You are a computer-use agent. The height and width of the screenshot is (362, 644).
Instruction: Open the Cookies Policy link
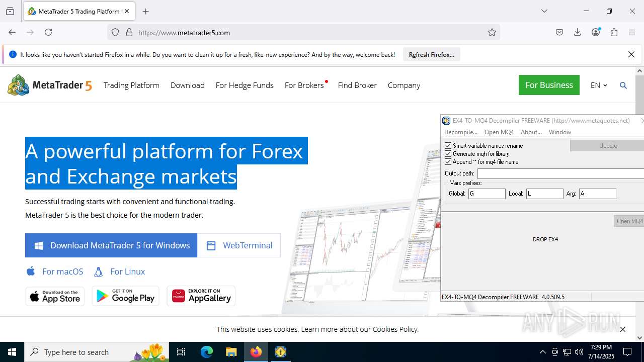(x=395, y=329)
